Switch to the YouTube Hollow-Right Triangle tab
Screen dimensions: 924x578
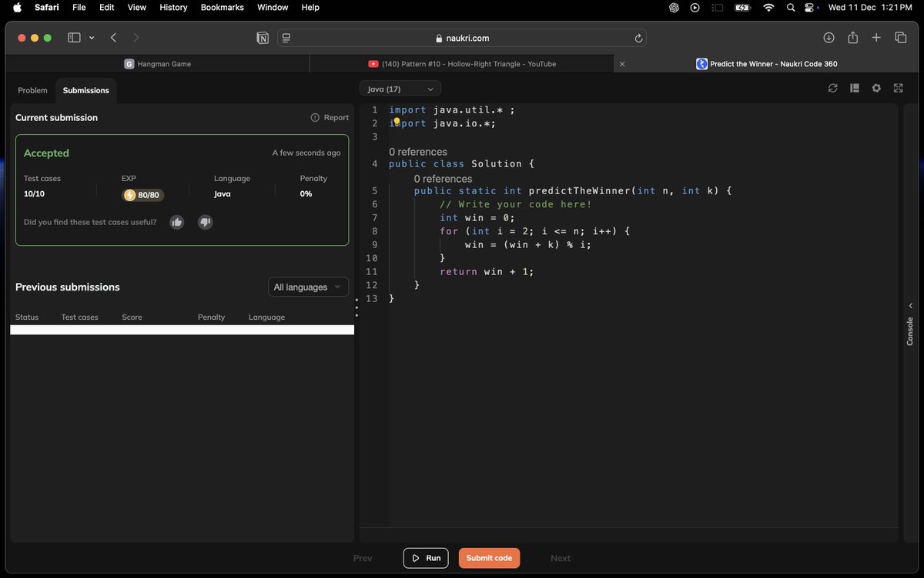(462, 64)
